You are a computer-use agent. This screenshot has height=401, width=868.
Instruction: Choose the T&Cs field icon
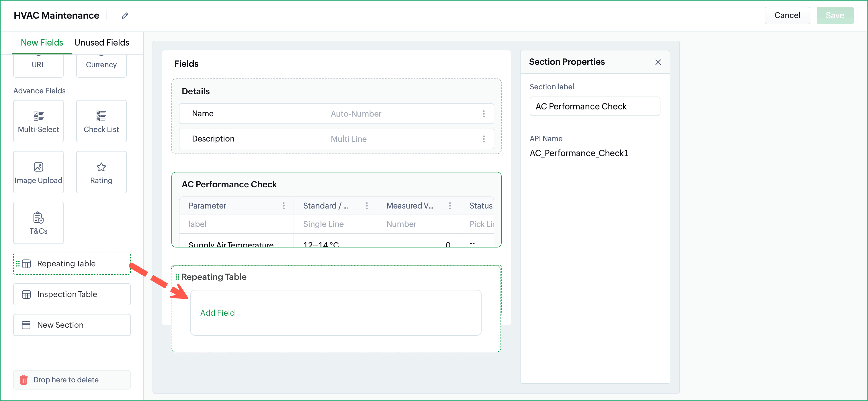pos(38,217)
